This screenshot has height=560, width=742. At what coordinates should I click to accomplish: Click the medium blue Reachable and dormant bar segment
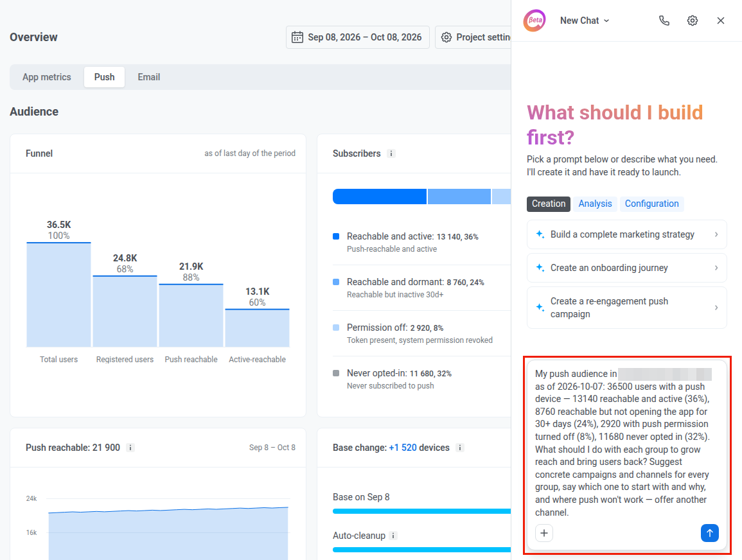pos(459,197)
